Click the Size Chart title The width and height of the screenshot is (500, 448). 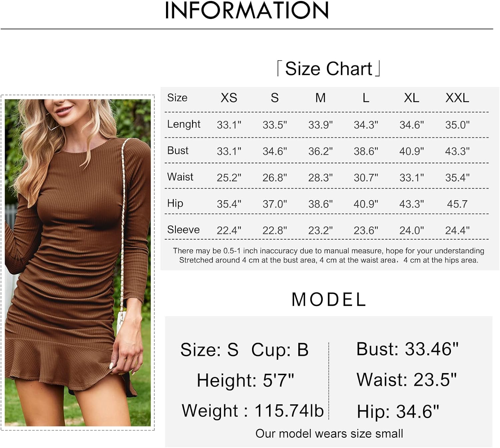point(329,69)
